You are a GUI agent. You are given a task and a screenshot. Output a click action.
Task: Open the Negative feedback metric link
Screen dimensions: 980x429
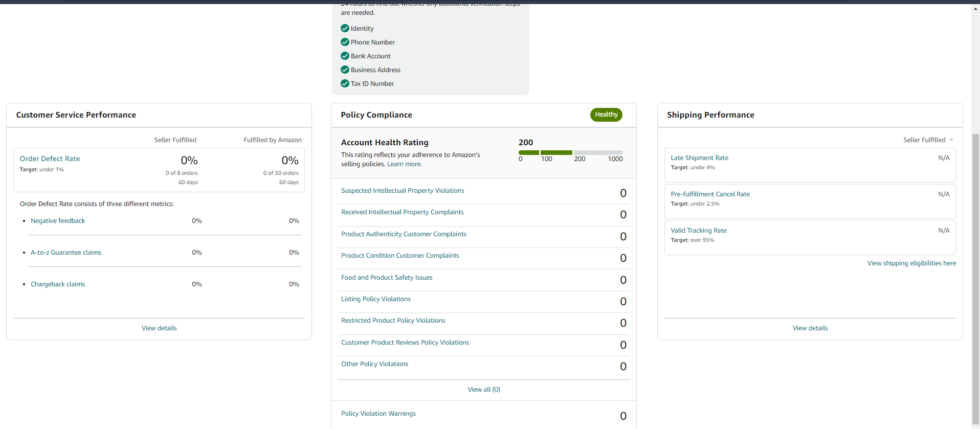click(58, 220)
